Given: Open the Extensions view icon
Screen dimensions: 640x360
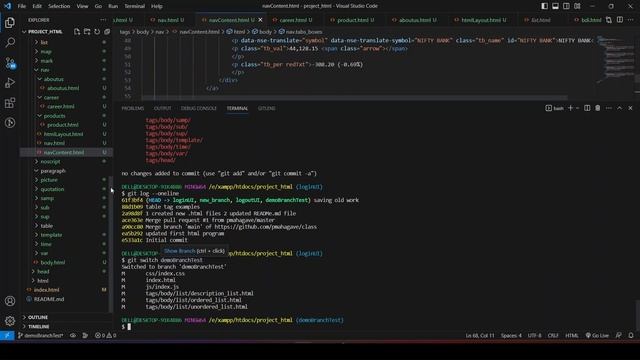Looking at the screenshot, I should [10, 102].
